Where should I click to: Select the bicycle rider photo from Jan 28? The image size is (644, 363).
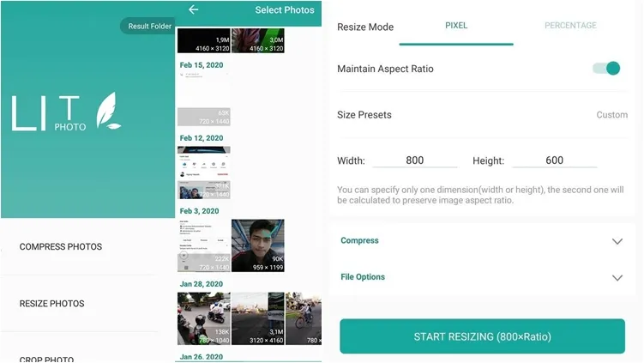(x=304, y=318)
